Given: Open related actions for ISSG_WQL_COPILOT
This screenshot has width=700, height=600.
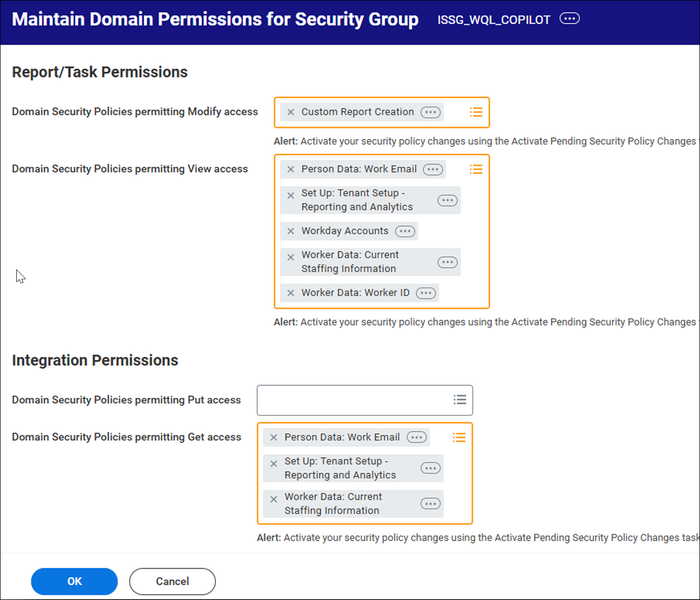Looking at the screenshot, I should tap(569, 19).
